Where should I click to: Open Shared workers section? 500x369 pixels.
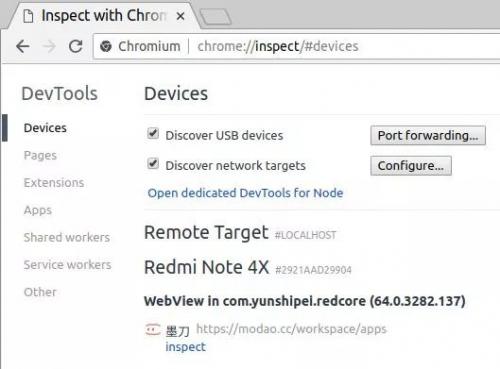click(x=67, y=237)
